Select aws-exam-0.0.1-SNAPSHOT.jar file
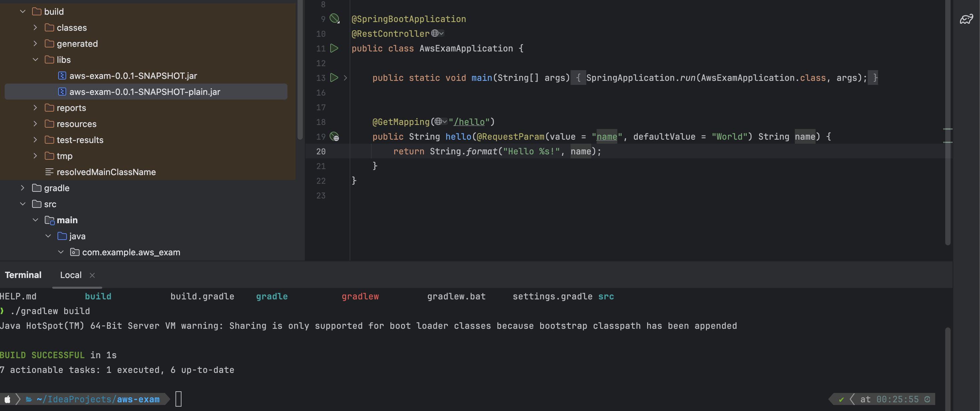 click(x=133, y=76)
